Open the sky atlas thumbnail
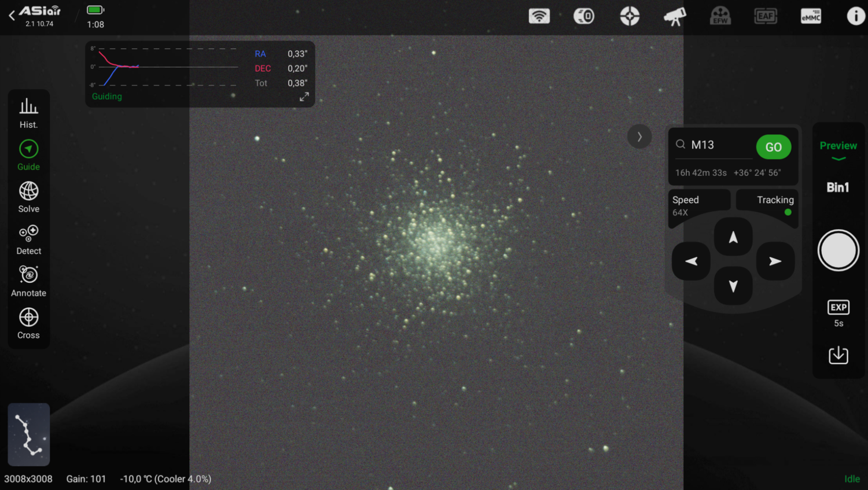Image resolution: width=868 pixels, height=490 pixels. (x=28, y=434)
